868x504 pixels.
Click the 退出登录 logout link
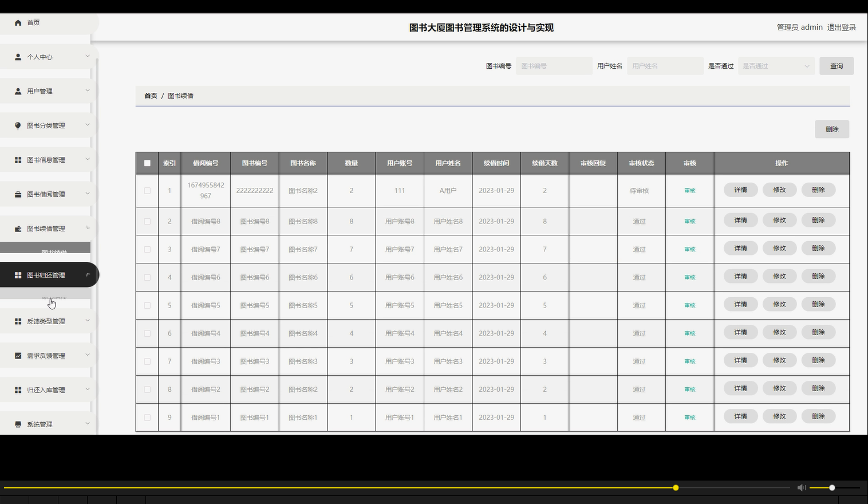click(841, 27)
